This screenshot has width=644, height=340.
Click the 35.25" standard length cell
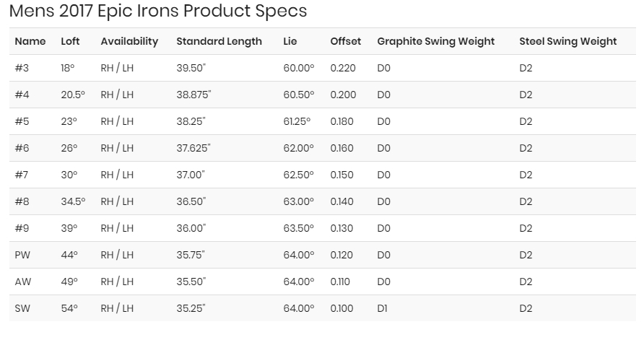[191, 309]
